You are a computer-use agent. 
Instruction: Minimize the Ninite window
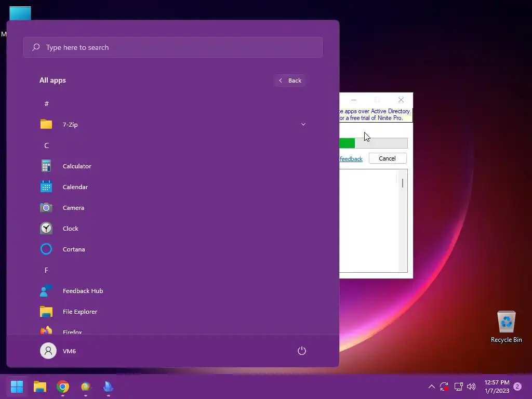(353, 100)
